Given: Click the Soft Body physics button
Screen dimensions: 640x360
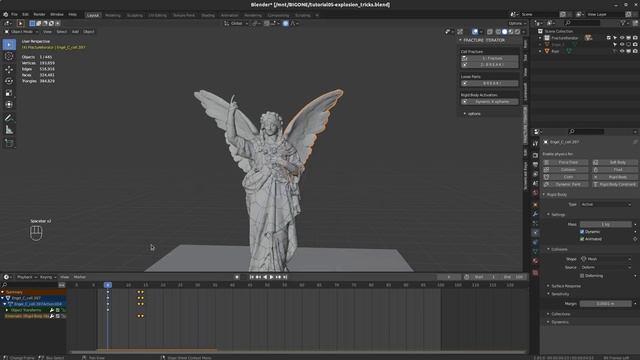Looking at the screenshot, I should coord(614,162).
